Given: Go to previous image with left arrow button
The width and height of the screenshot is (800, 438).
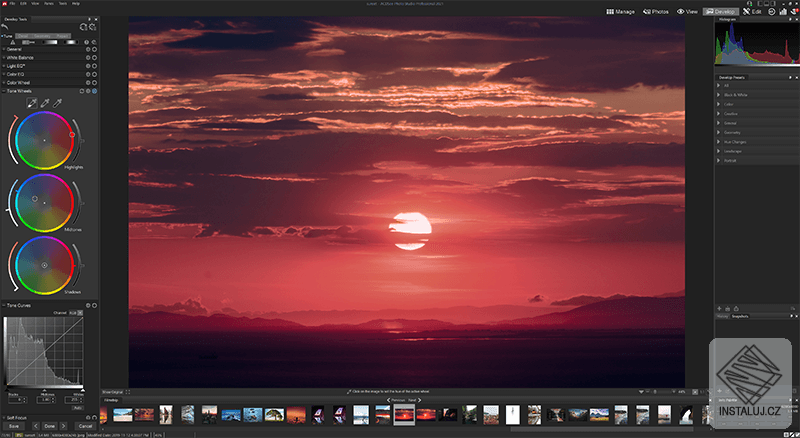Looking at the screenshot, I should coord(35,426).
